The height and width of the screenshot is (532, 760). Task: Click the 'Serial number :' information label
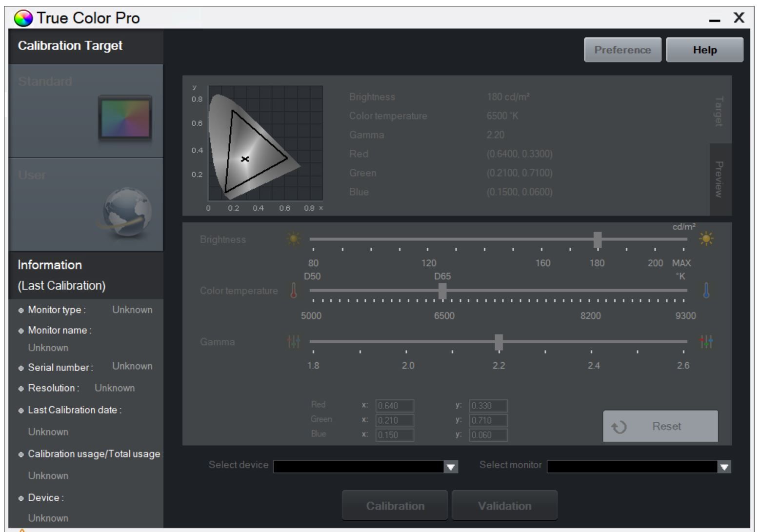pos(60,368)
